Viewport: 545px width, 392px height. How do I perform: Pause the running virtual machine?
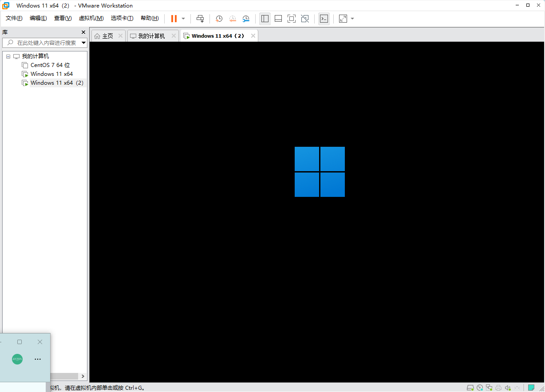click(x=174, y=19)
